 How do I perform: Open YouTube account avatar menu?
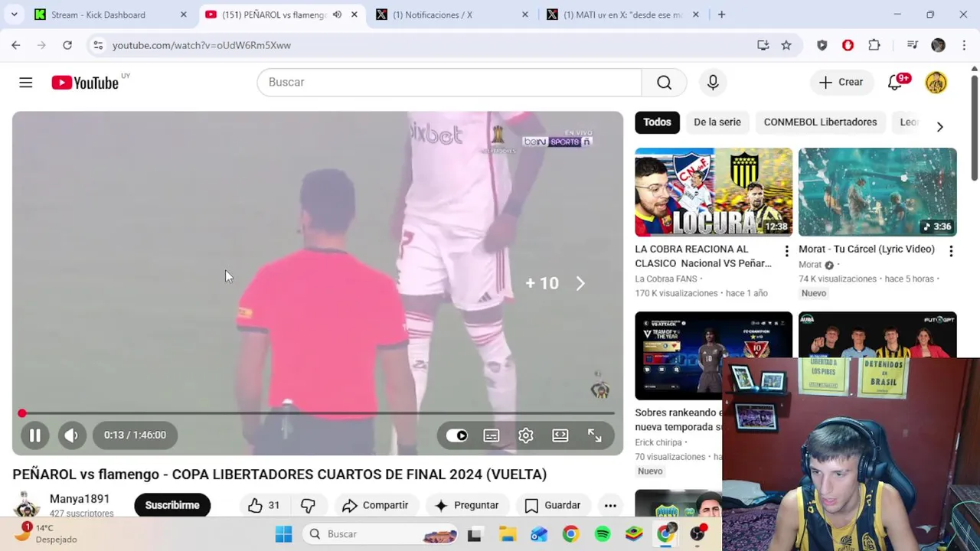coord(936,83)
